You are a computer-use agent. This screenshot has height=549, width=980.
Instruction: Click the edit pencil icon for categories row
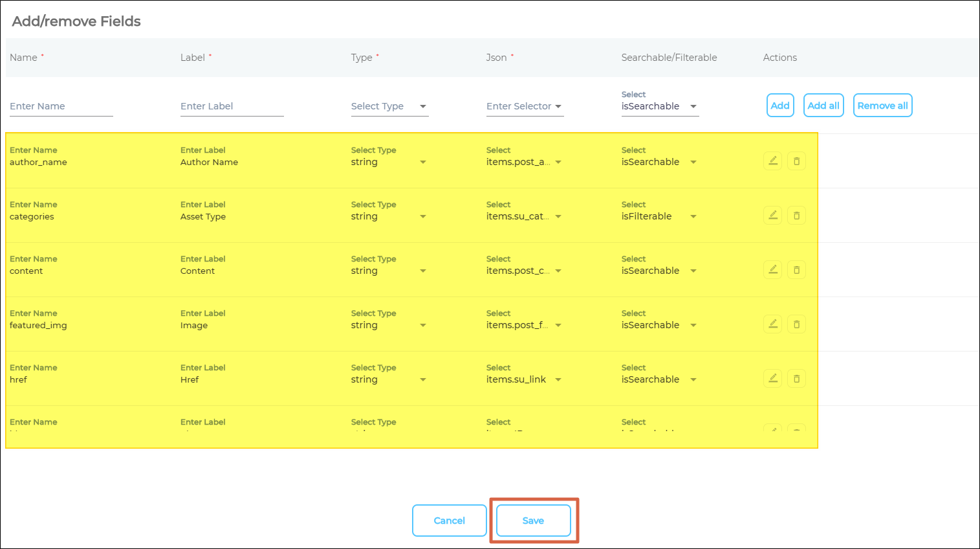[772, 215]
